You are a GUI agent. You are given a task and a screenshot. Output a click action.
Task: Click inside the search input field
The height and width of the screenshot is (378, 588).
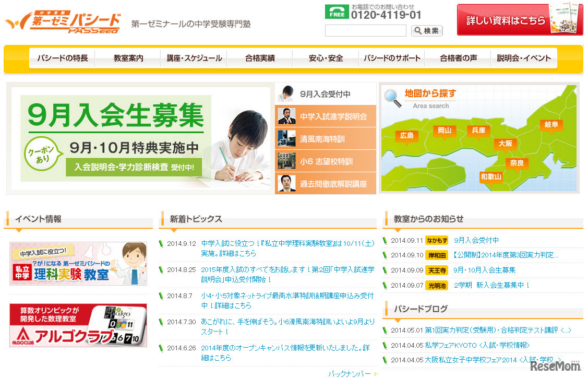[365, 31]
